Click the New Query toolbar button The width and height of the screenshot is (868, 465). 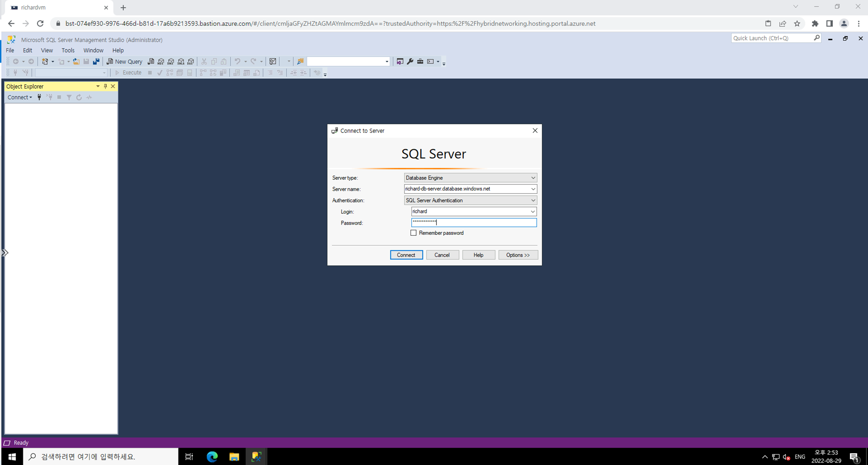tap(124, 62)
